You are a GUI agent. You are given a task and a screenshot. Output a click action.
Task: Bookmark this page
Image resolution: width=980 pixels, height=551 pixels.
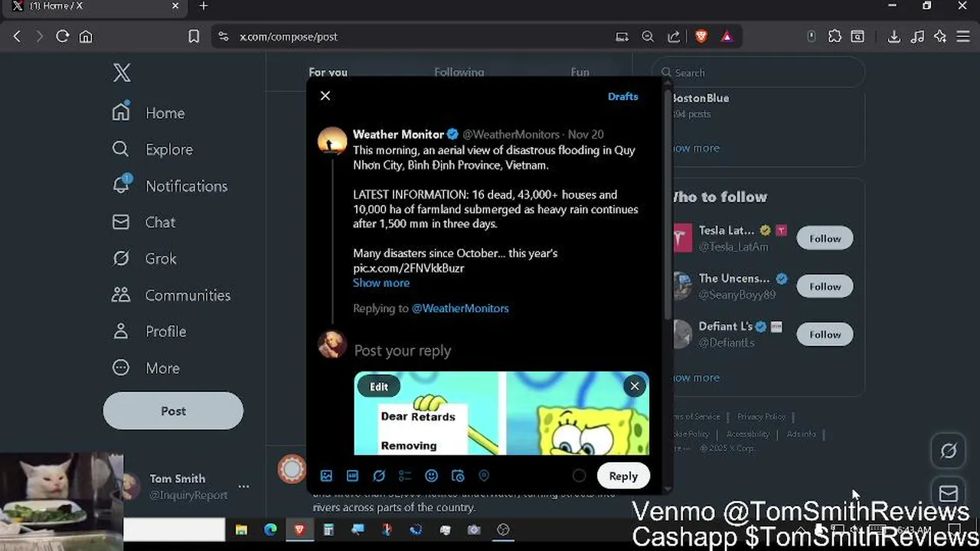coord(194,36)
